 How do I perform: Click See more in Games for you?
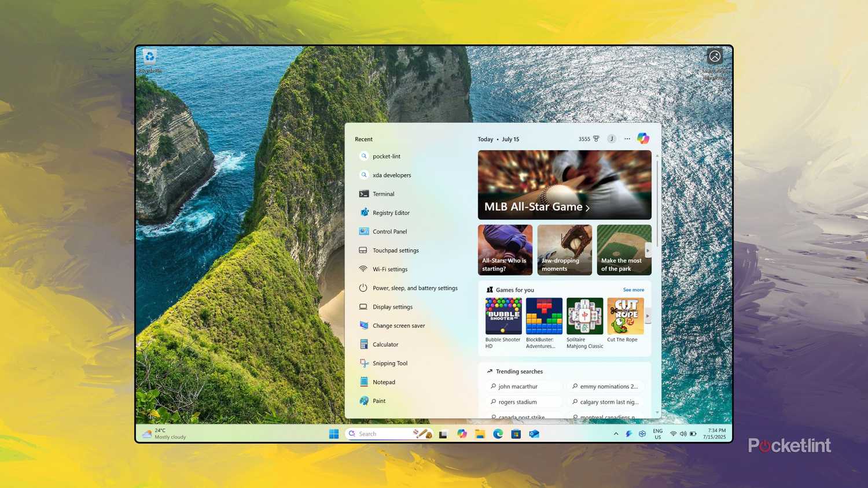pyautogui.click(x=632, y=290)
